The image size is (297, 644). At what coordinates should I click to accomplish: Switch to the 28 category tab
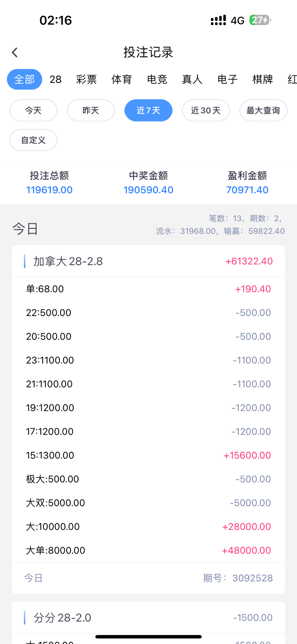[x=55, y=79]
